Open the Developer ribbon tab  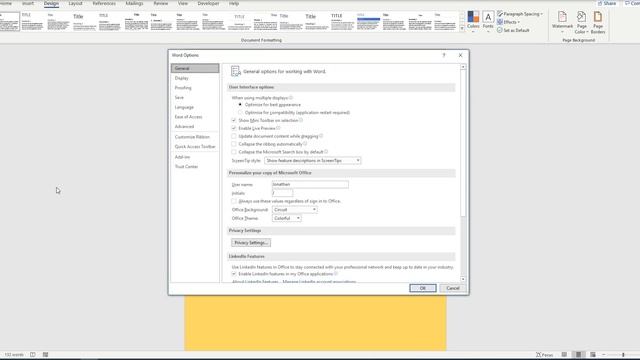[x=208, y=3]
